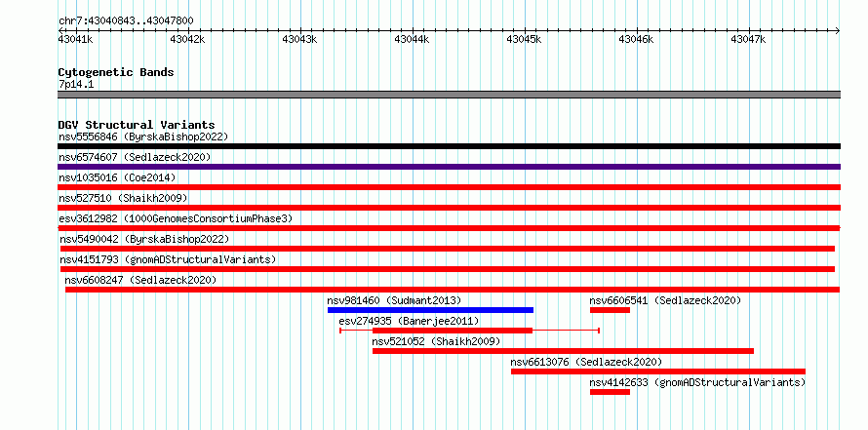Image resolution: width=868 pixels, height=430 pixels.
Task: Open the nsv527510 (Shaikh2009) label
Action: click(x=123, y=198)
